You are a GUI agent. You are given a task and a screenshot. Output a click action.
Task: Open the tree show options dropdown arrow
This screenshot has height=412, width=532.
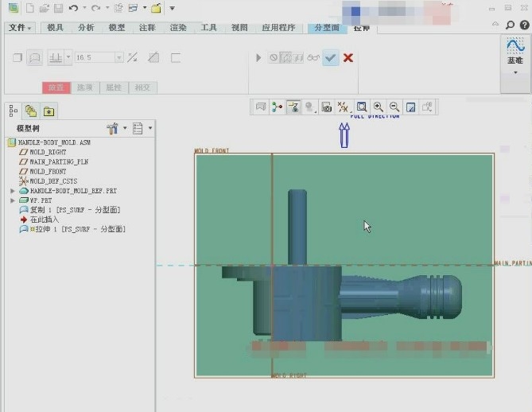tap(150, 128)
